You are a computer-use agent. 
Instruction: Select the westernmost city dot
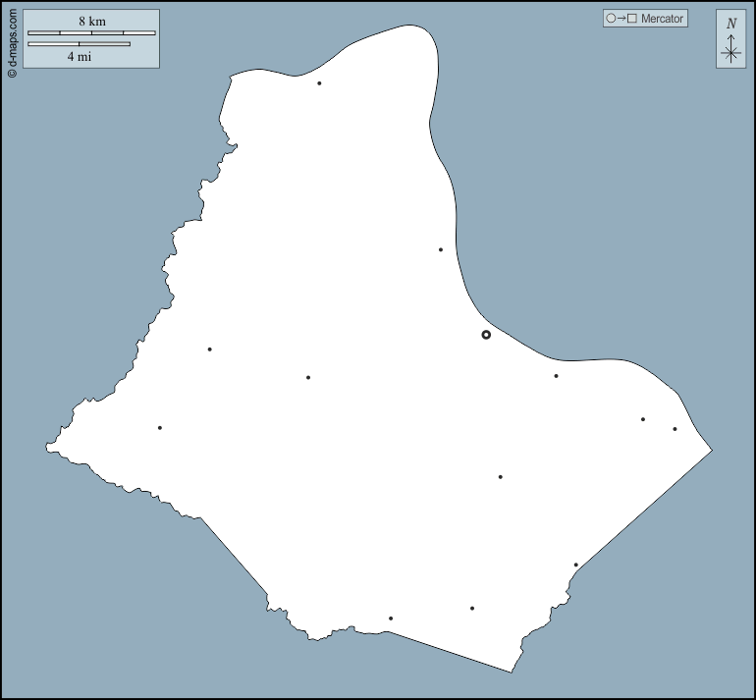point(159,427)
